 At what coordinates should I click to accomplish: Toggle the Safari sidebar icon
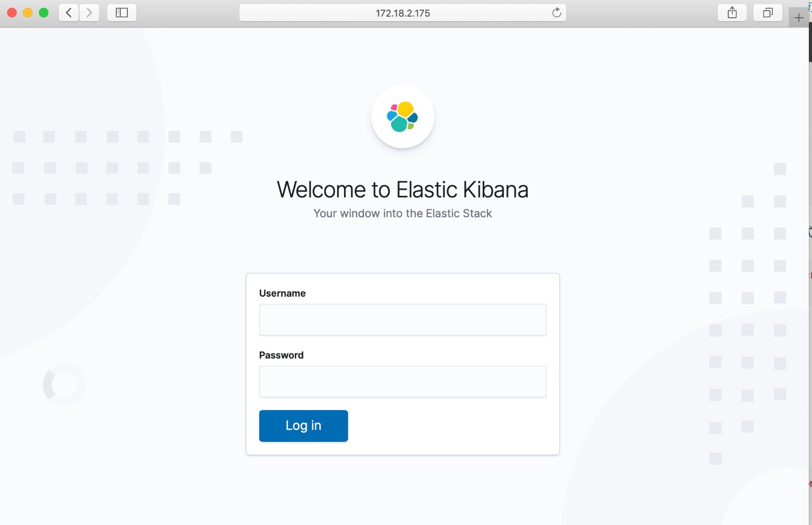122,13
